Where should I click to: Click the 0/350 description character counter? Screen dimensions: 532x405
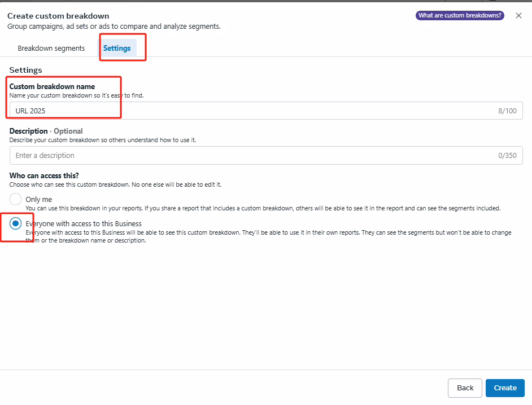point(507,156)
